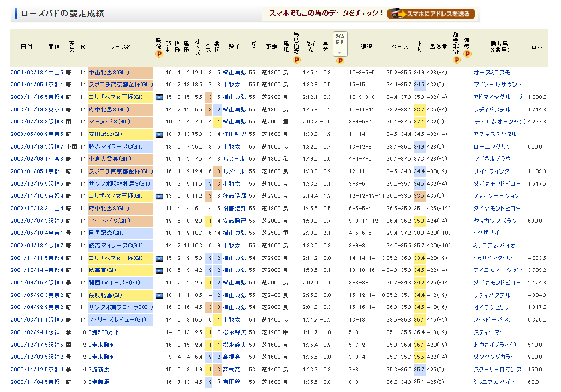Play video for 2003/11/16 エリザベス女王杯 race
The width and height of the screenshot is (561, 392).
pyautogui.click(x=159, y=97)
